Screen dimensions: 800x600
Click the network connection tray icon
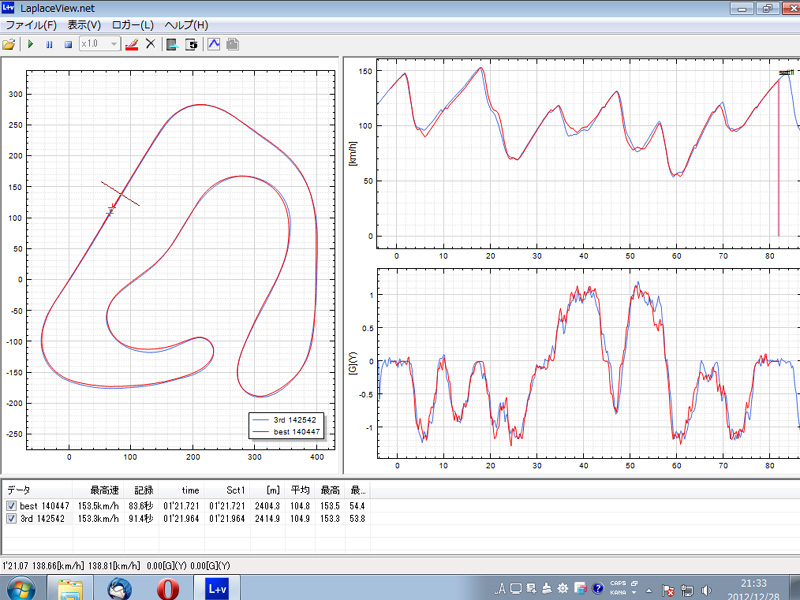click(687, 590)
